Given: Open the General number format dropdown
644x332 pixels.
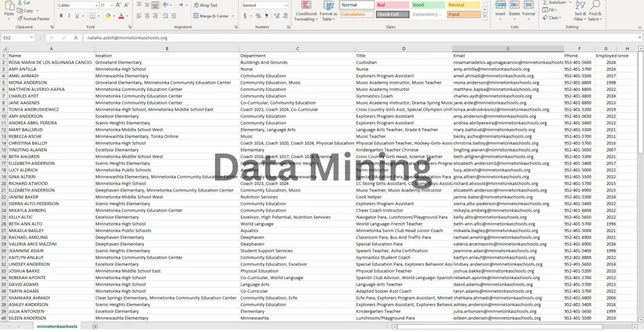Looking at the screenshot, I should coord(286,5).
